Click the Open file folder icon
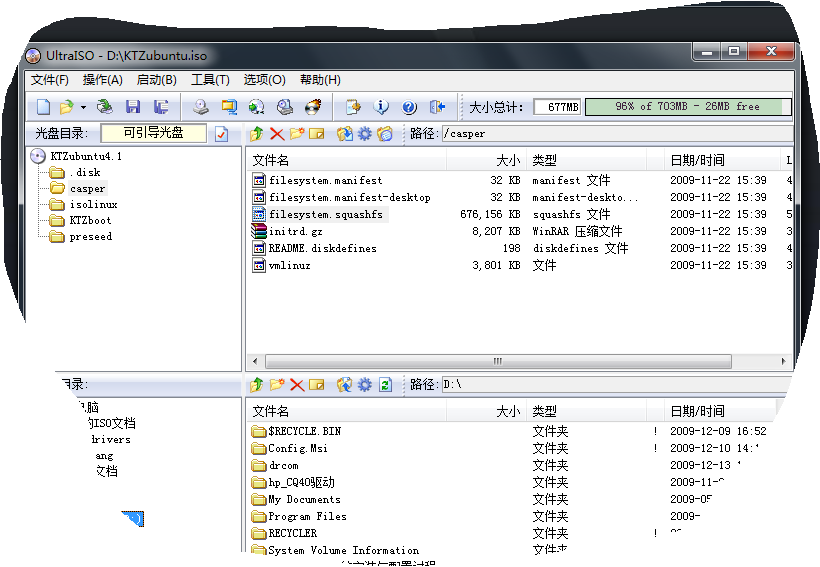The width and height of the screenshot is (820, 567). click(66, 107)
